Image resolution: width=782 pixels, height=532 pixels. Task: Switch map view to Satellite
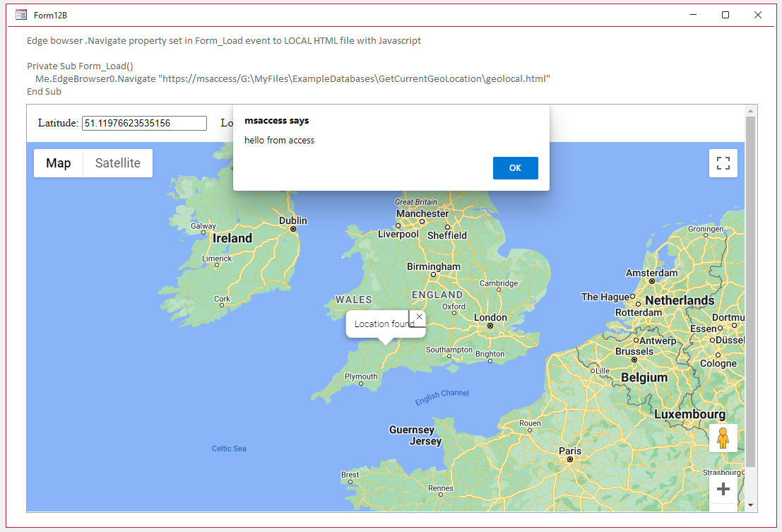[118, 163]
